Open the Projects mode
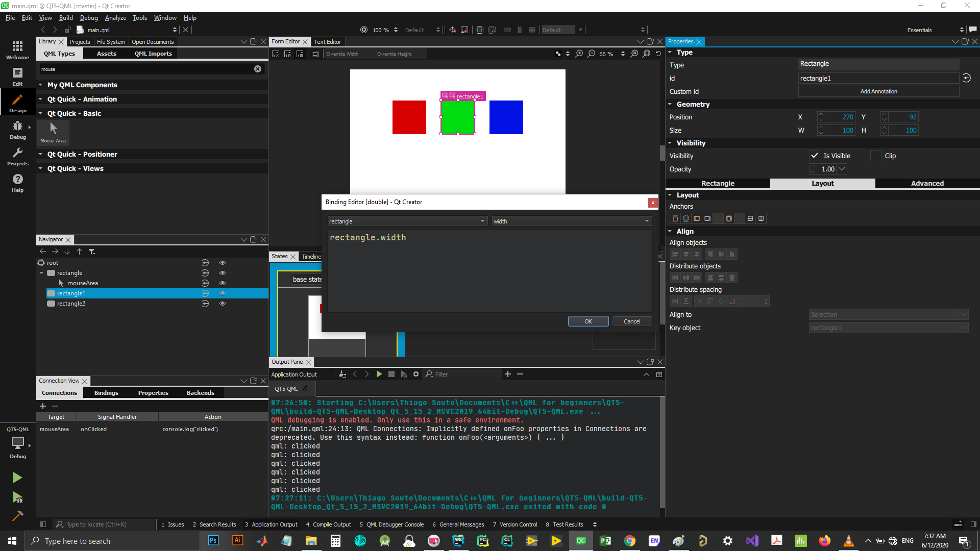Screen dimensions: 980x551 (17, 156)
